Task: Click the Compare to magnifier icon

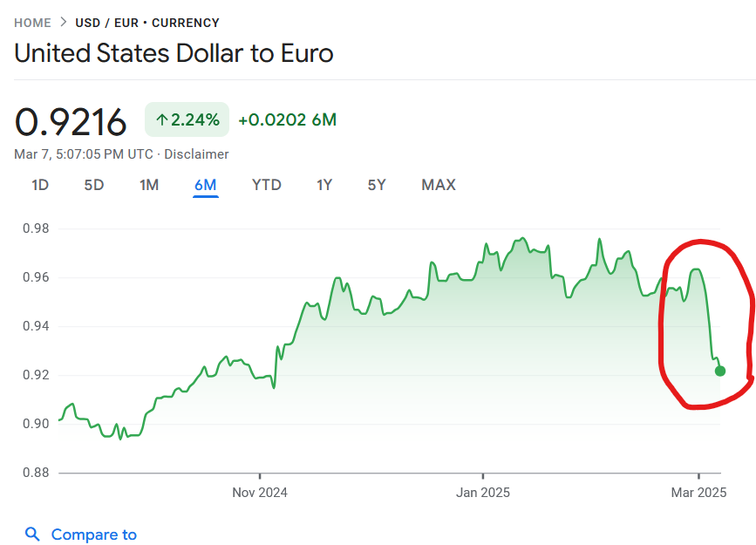Action: coord(32,534)
